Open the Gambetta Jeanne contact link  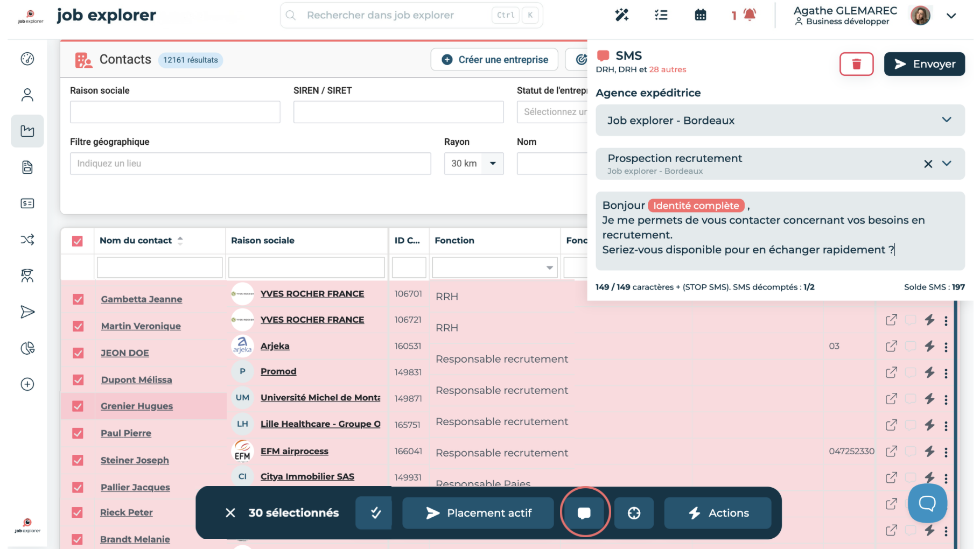click(x=142, y=299)
